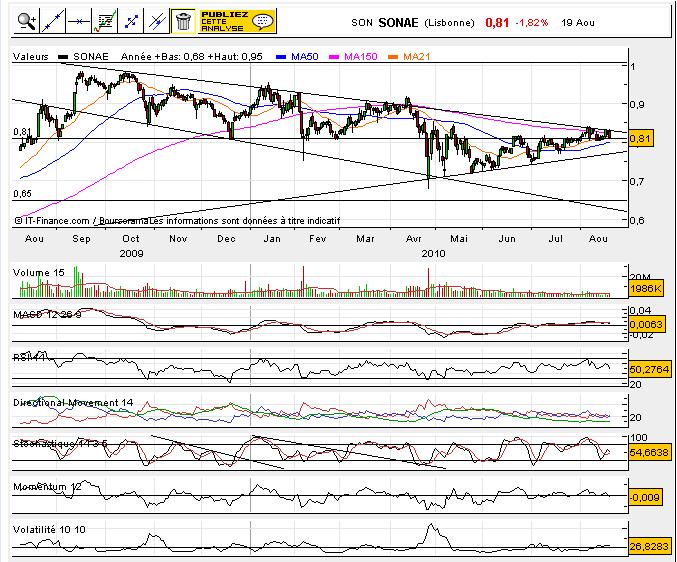Click the Volatilité 10 10 label
Viewport: 677px width, 562px height.
49,529
